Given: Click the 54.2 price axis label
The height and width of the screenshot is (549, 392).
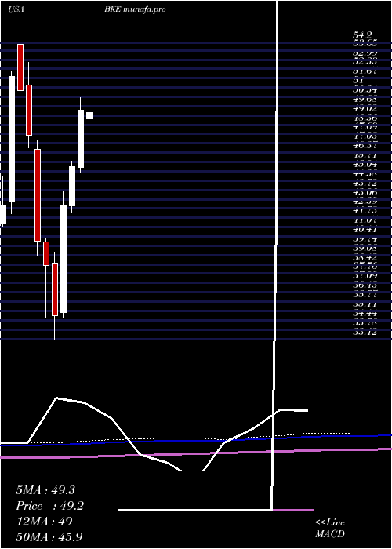Looking at the screenshot, I should coord(362,35).
